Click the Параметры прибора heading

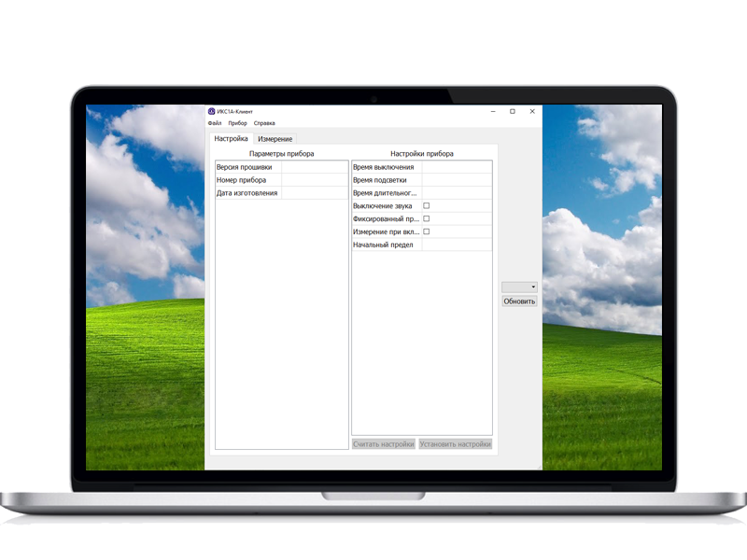[282, 154]
